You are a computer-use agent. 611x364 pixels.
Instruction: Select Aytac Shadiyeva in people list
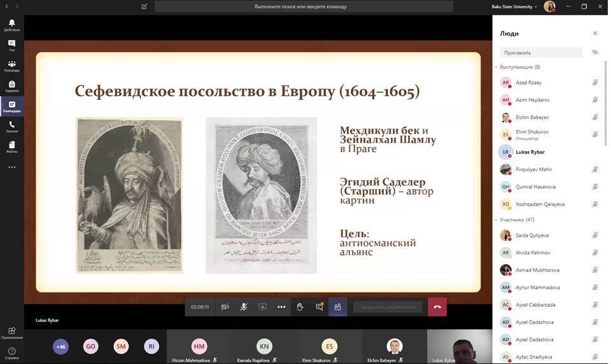coord(549,357)
